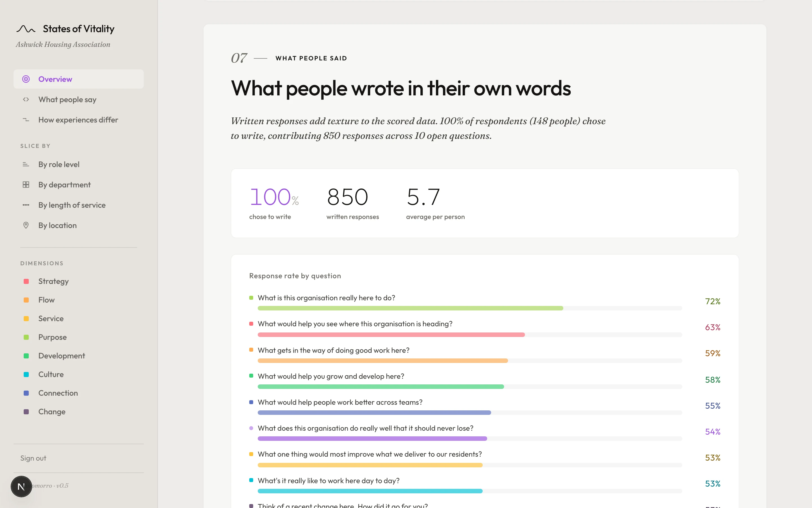Click the cyan Culture swatch
Viewport: 812px width, 508px height.
tap(26, 374)
